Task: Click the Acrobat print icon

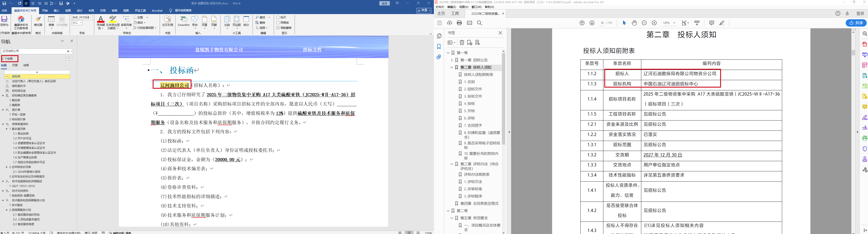Action: tap(459, 23)
